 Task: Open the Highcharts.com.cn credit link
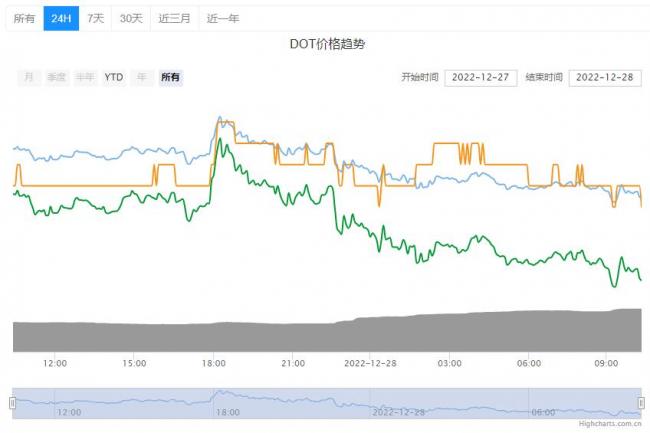click(x=610, y=423)
